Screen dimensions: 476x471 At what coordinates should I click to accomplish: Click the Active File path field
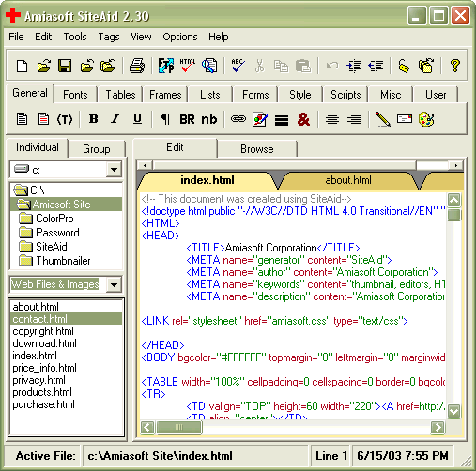tap(196, 456)
